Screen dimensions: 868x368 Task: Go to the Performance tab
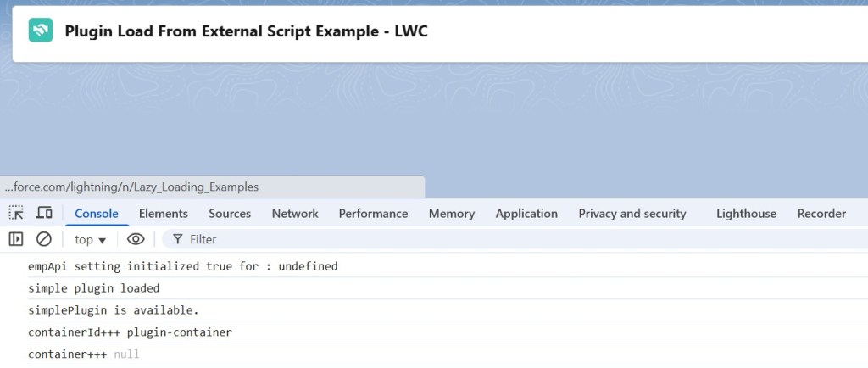point(373,214)
